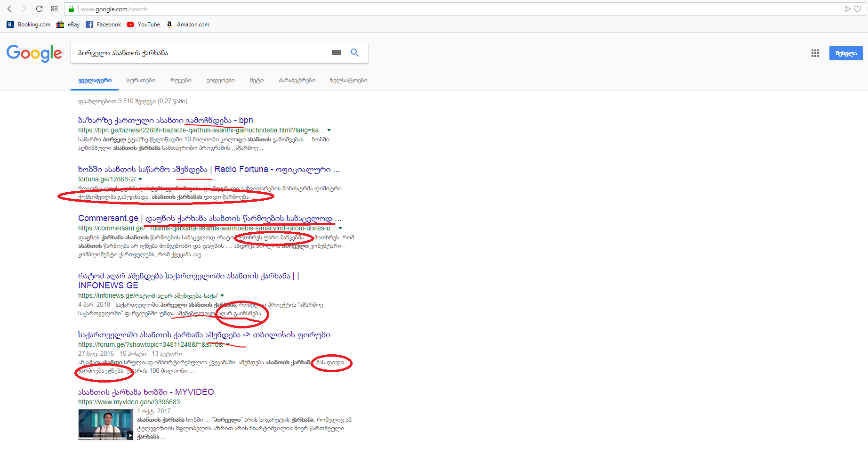Click the send arrow icon in address bar
868x457 pixels.
[x=848, y=9]
